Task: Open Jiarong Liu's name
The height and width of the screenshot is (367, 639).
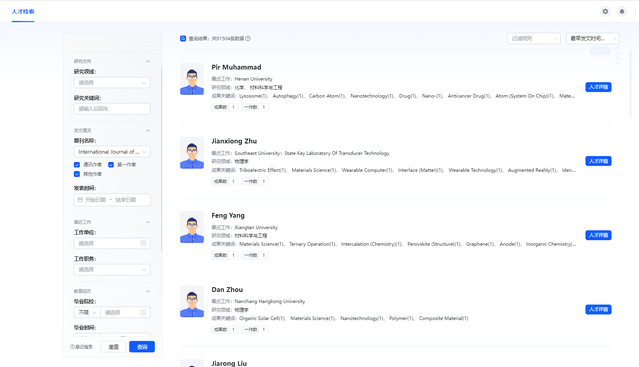Action: pos(229,363)
